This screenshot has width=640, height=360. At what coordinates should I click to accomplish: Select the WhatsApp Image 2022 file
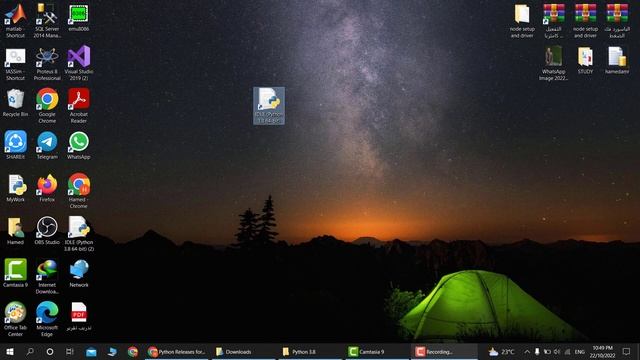point(553,63)
